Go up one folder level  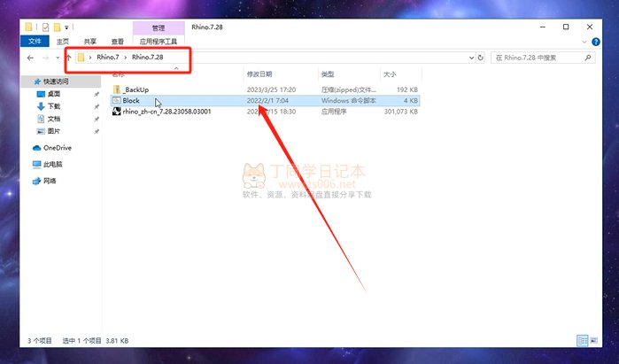pyautogui.click(x=68, y=58)
